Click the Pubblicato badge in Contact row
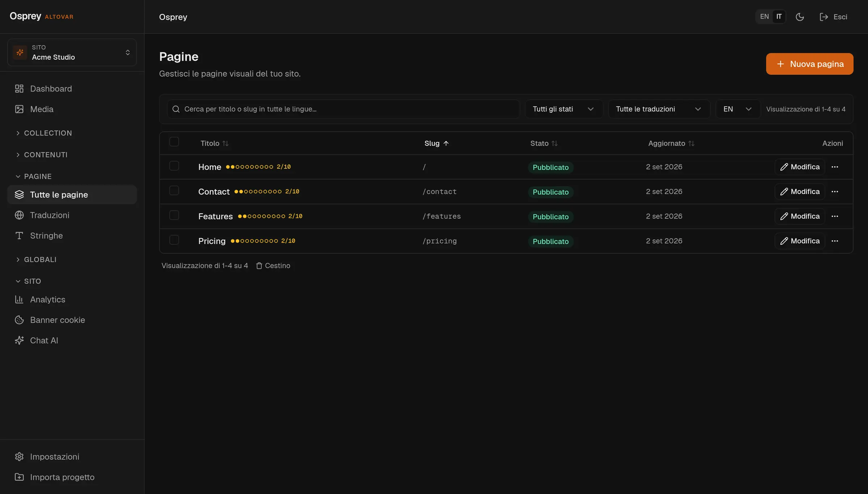This screenshot has height=494, width=868. point(550,192)
